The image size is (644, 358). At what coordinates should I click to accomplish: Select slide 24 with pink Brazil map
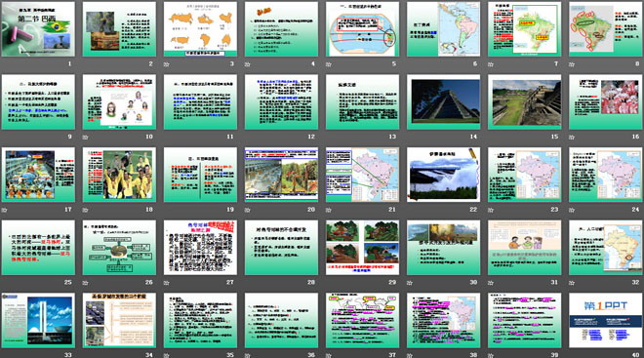point(606,175)
